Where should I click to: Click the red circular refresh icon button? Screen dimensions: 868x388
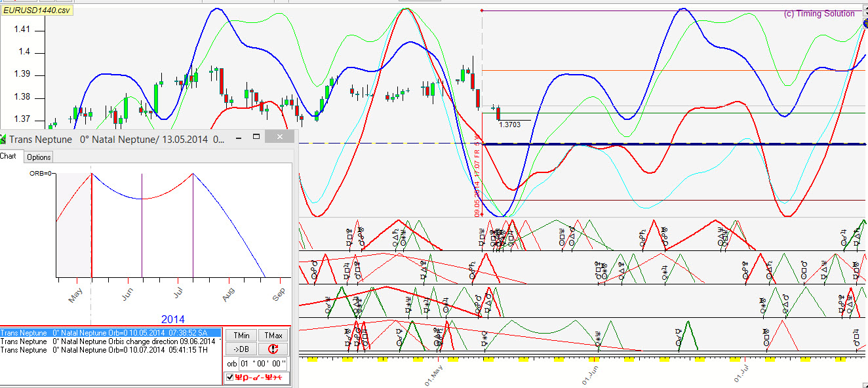tap(273, 349)
